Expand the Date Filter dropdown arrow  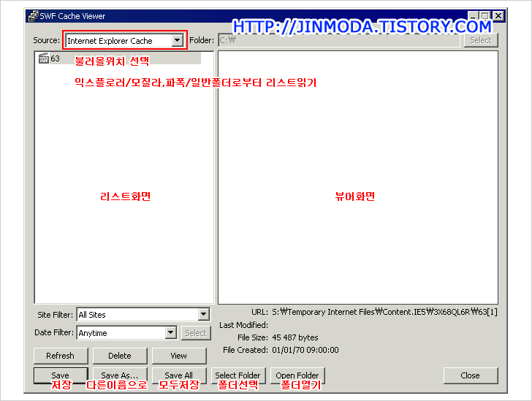coord(171,332)
